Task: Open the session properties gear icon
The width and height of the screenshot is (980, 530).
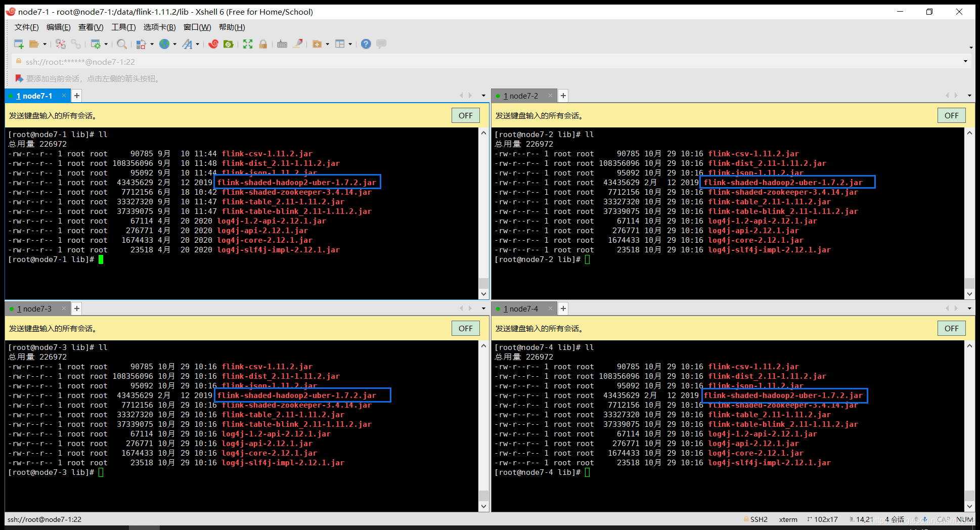Action: [x=96, y=44]
